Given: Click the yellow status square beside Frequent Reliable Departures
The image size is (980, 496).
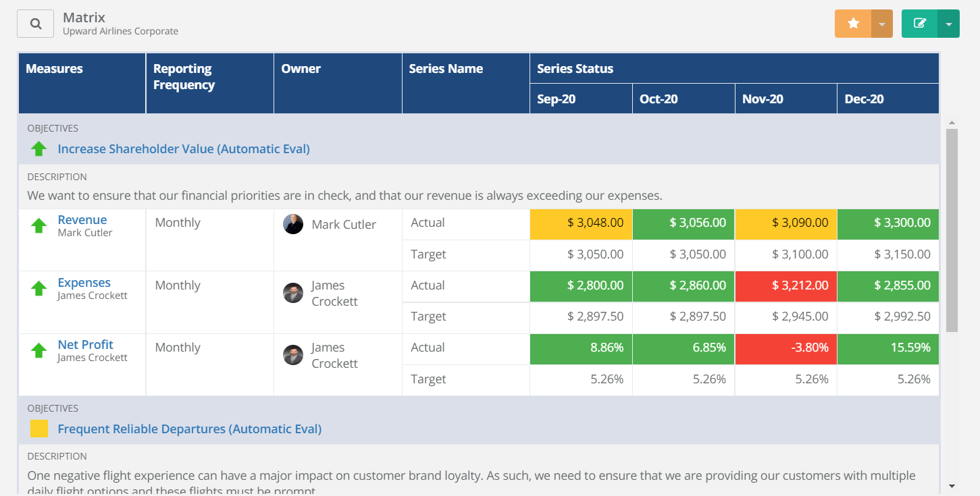Looking at the screenshot, I should [x=38, y=429].
